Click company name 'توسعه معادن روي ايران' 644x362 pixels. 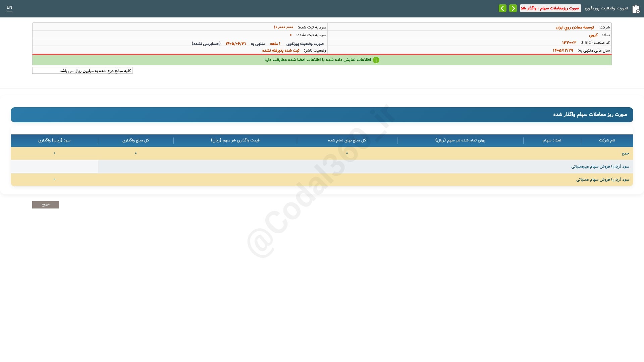click(575, 27)
